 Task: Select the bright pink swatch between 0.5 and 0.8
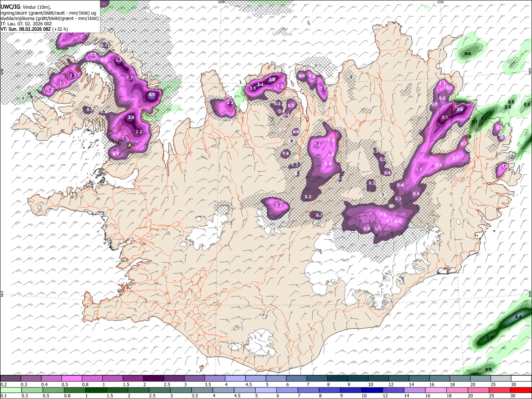pyautogui.click(x=71, y=379)
